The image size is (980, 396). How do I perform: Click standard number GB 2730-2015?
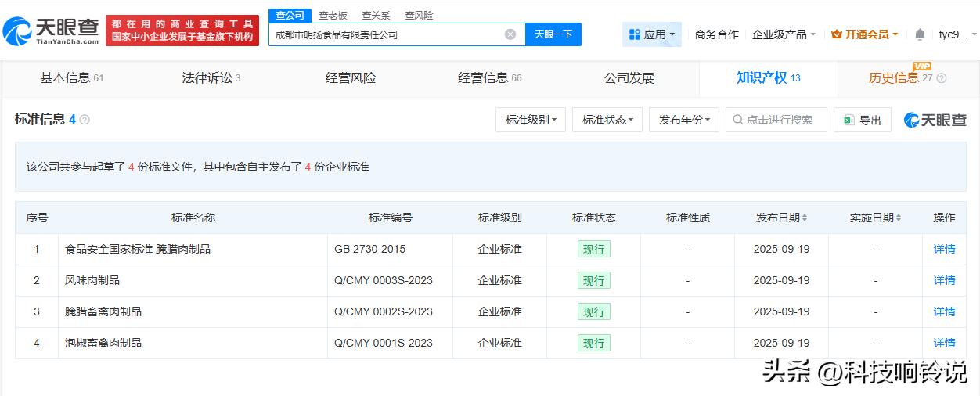(x=369, y=249)
